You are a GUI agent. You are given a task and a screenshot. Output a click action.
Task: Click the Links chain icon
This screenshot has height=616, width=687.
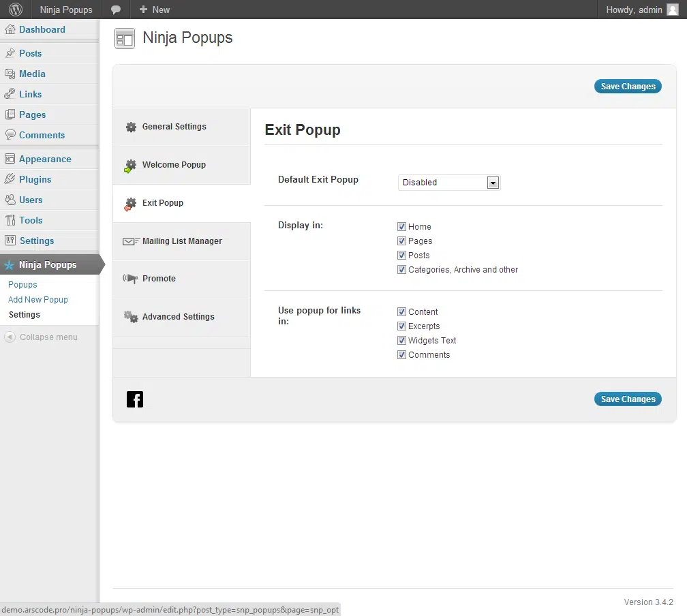pos(10,94)
